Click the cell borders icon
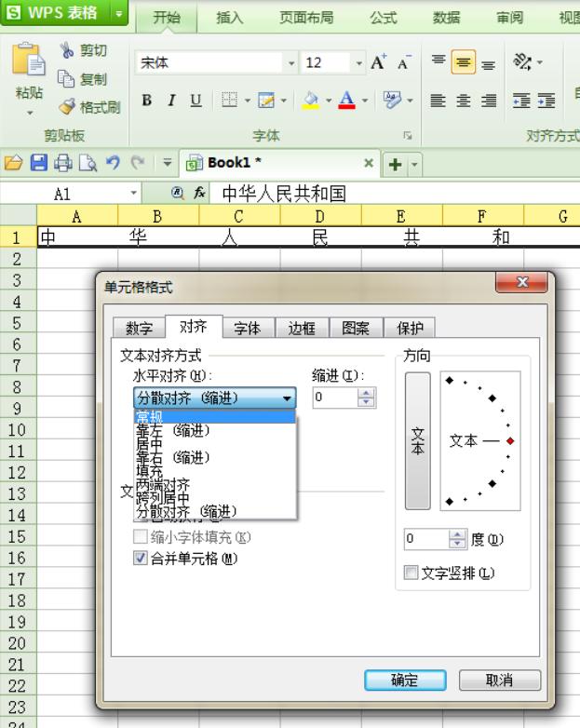Image resolution: width=580 pixels, height=728 pixels. (229, 100)
